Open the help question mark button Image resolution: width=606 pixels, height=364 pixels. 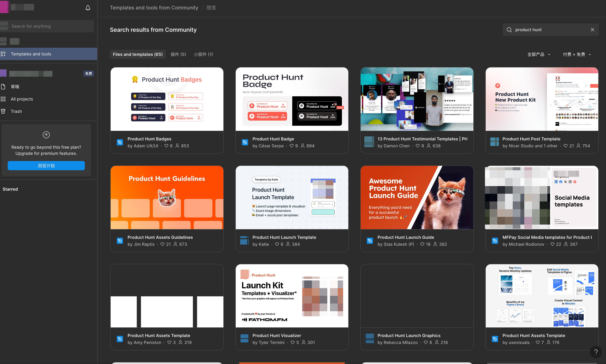tap(596, 352)
